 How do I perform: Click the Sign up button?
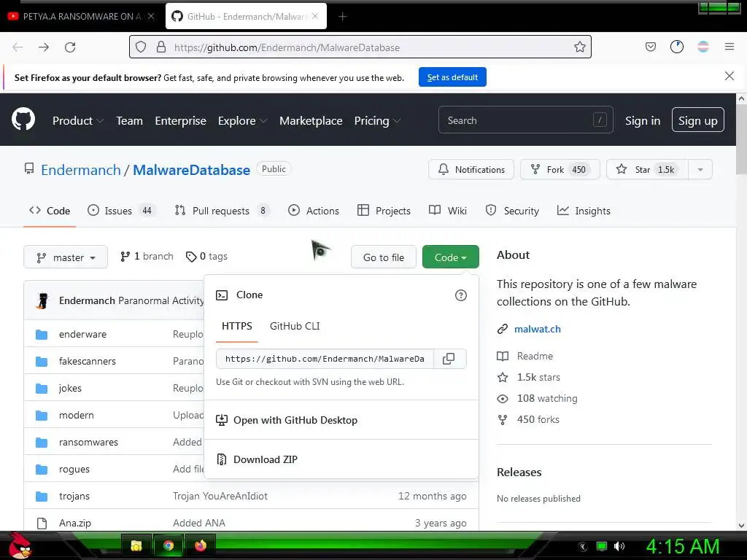(697, 120)
